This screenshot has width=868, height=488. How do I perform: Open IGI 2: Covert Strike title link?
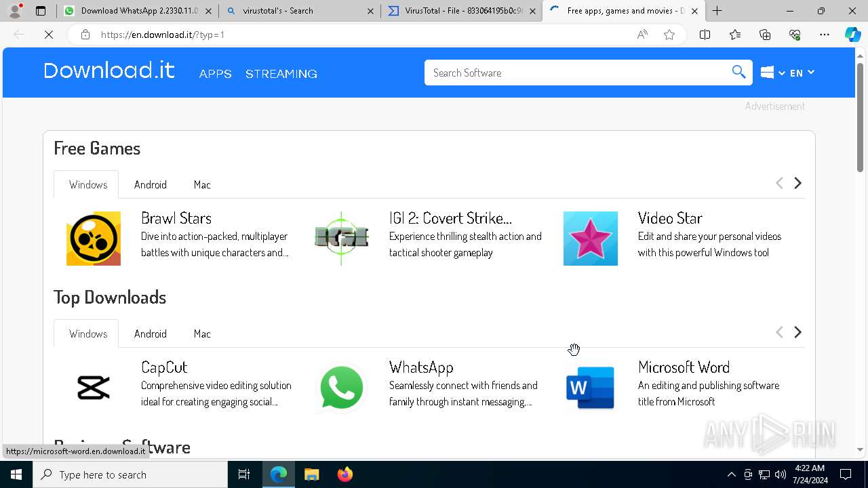coord(450,218)
